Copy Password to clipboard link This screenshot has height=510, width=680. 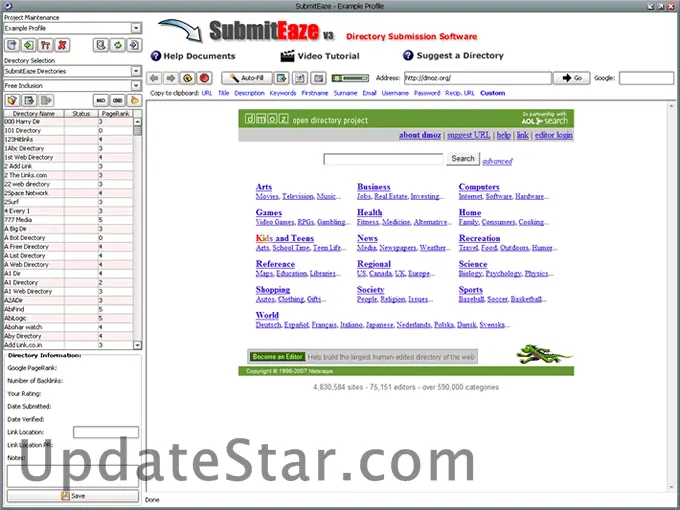pos(427,93)
